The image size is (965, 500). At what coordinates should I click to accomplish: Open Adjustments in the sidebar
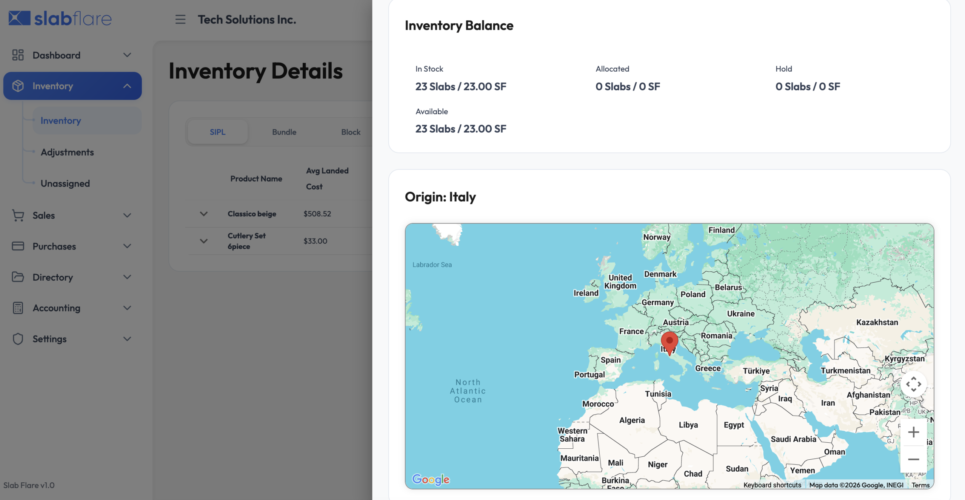[x=67, y=152]
